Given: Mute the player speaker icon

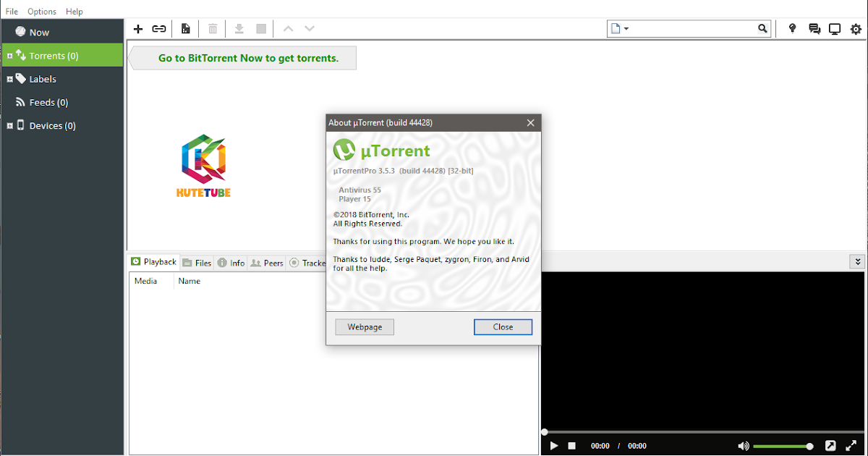Looking at the screenshot, I should pyautogui.click(x=744, y=446).
